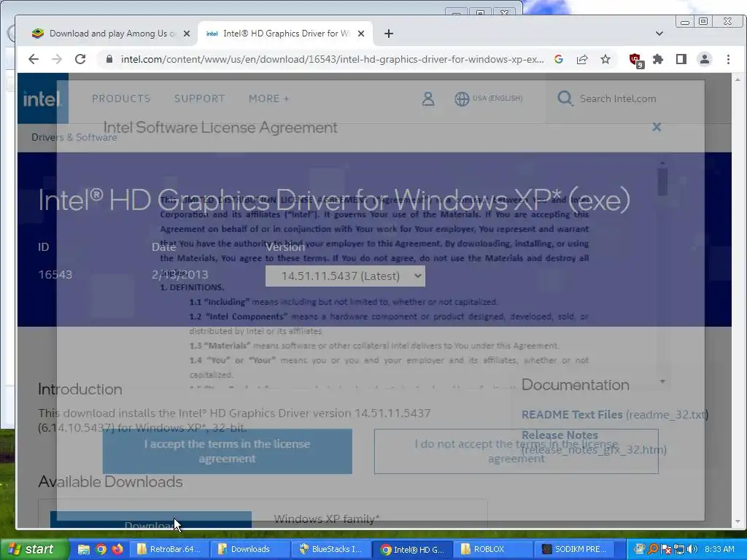
Task: Click the Google icon in address bar
Action: (559, 59)
